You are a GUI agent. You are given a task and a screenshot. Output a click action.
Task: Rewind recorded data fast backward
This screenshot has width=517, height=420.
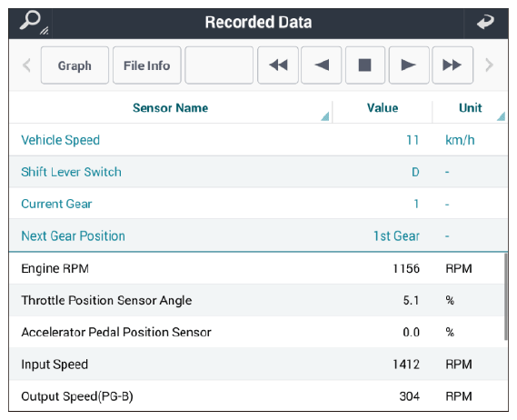pyautogui.click(x=278, y=65)
